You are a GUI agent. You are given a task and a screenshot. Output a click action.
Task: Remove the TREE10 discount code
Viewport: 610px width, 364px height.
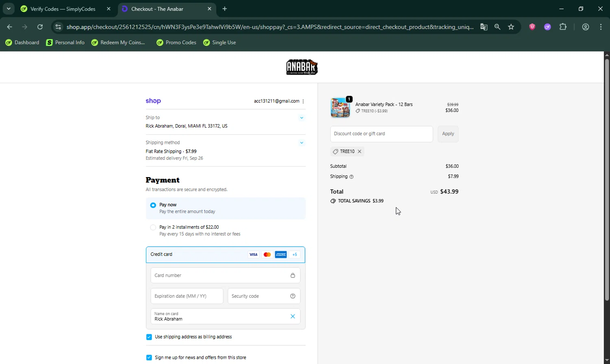pyautogui.click(x=359, y=152)
